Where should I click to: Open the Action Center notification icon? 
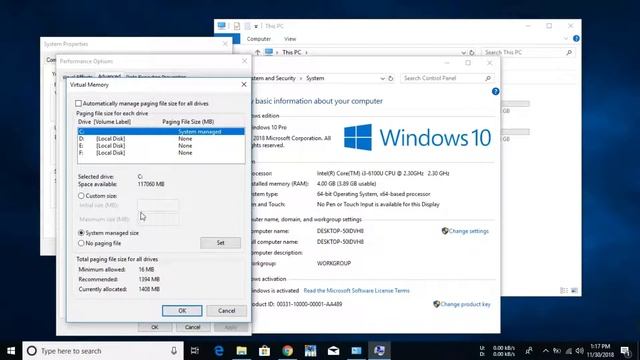(625, 351)
